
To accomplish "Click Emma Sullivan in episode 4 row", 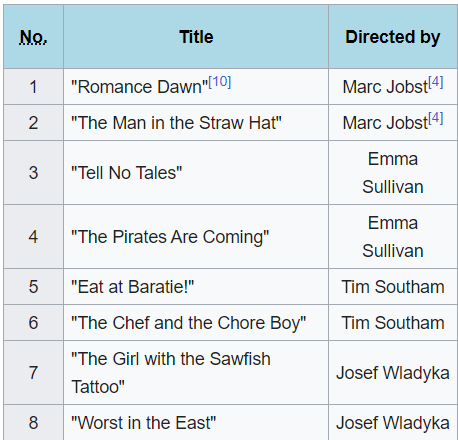I will [x=393, y=237].
